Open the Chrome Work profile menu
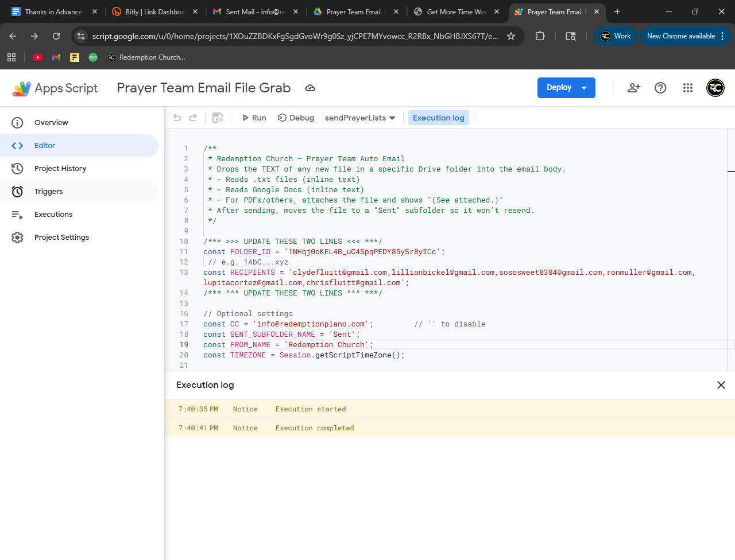 pos(616,36)
